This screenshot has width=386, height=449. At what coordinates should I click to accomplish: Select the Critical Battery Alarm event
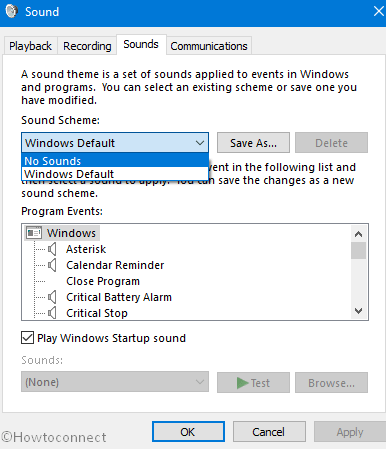point(119,297)
